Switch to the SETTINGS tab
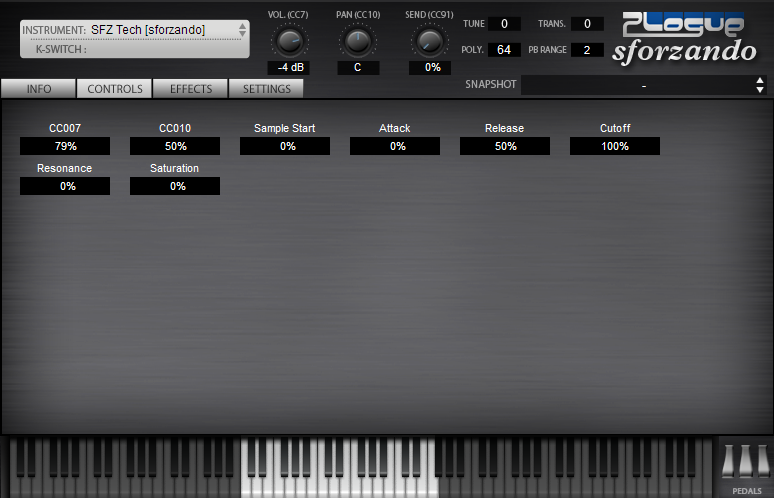Screen dimensions: 774x498 pyautogui.click(x=267, y=89)
